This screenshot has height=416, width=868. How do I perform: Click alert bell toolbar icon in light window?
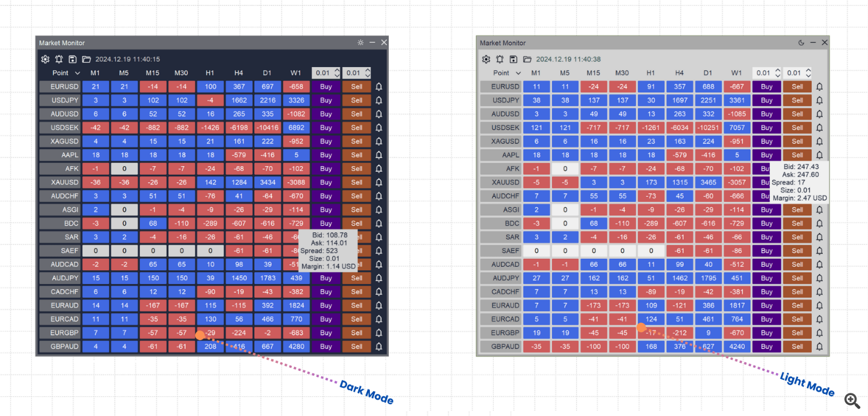coord(500,59)
